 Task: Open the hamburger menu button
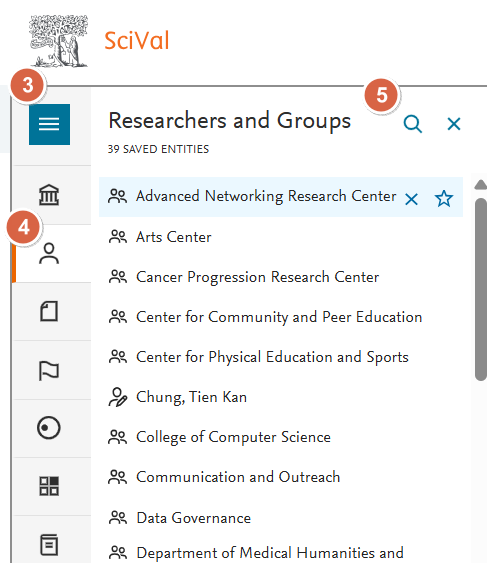coord(49,124)
